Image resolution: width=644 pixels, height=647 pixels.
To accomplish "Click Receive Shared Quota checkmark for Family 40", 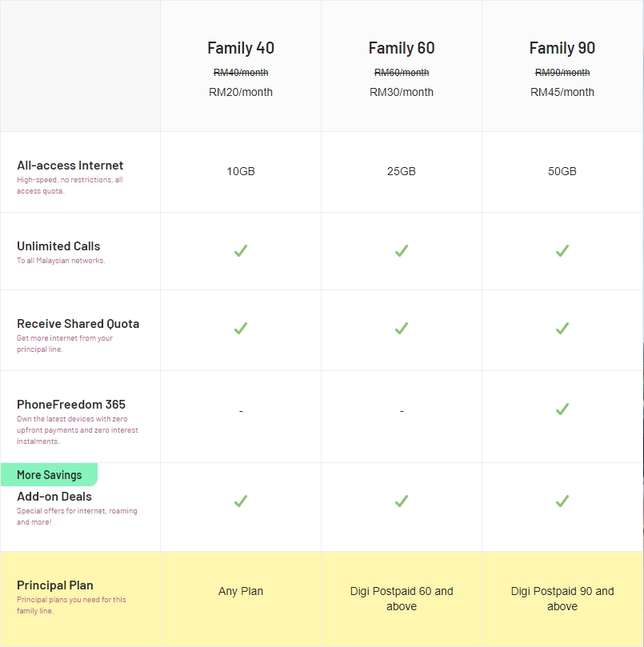I will [241, 328].
